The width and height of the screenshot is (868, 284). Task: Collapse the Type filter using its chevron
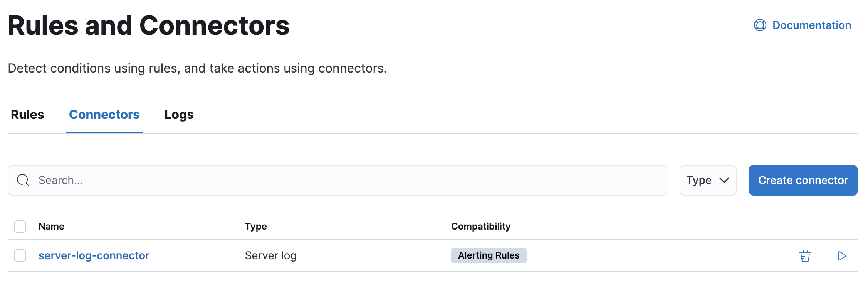point(724,180)
